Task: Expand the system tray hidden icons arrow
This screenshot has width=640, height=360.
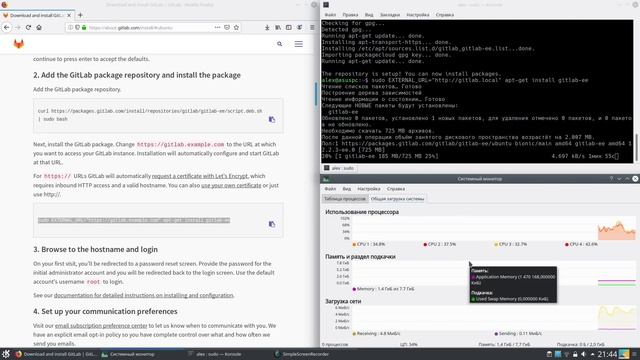Action: point(593,354)
